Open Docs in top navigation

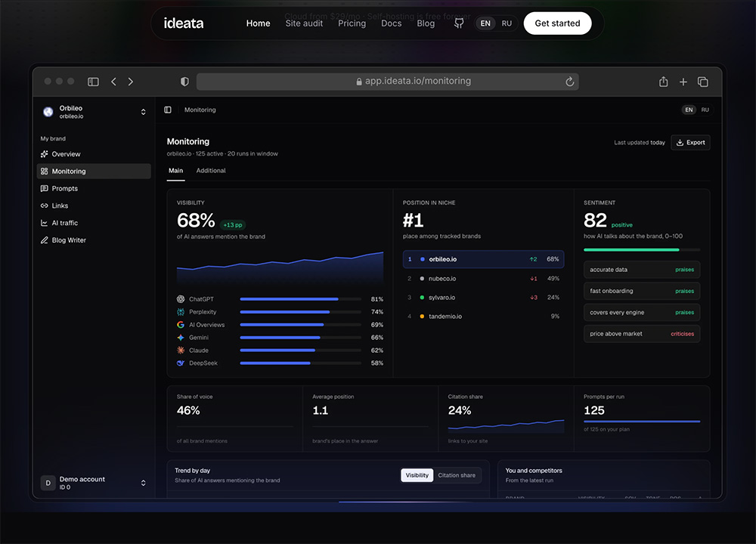pos(392,23)
